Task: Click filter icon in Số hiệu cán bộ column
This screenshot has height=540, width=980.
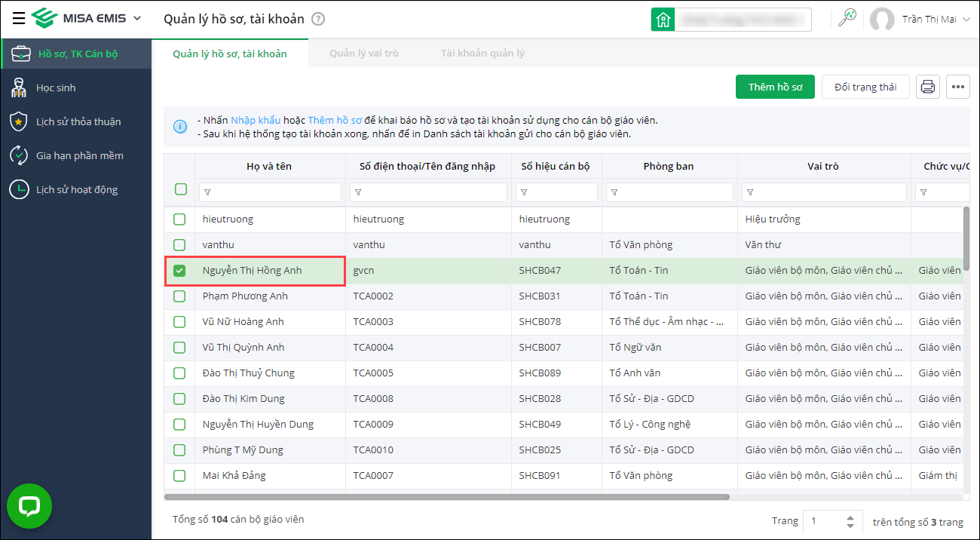Action: pyautogui.click(x=524, y=193)
